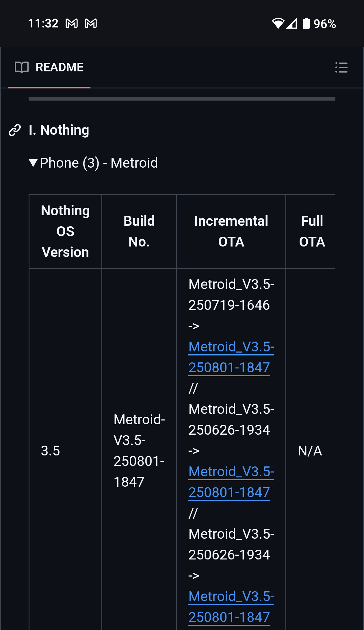Click the README book icon
Viewport: 364px width, 630px height.
(22, 67)
